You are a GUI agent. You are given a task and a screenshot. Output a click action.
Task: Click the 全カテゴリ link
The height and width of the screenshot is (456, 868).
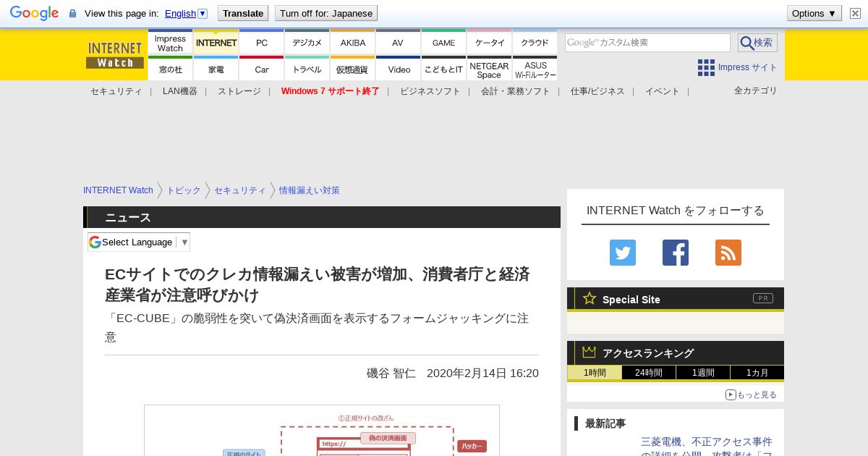point(756,90)
